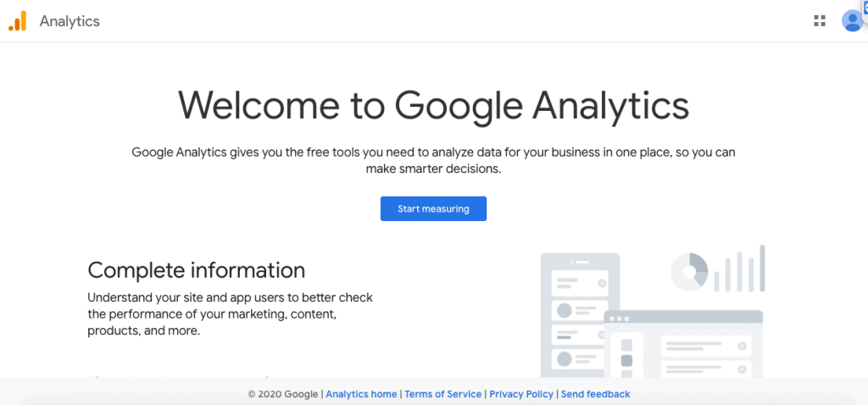Open the Google apps grid launcher

click(820, 21)
